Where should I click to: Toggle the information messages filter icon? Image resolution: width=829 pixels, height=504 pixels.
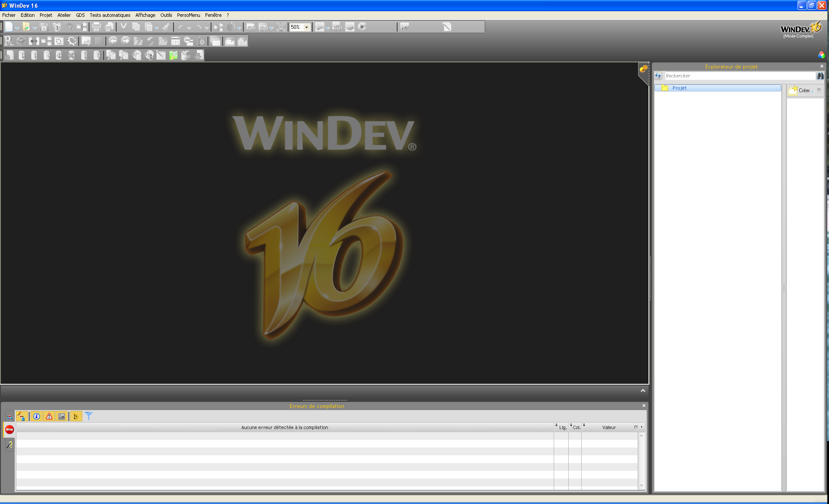37,416
